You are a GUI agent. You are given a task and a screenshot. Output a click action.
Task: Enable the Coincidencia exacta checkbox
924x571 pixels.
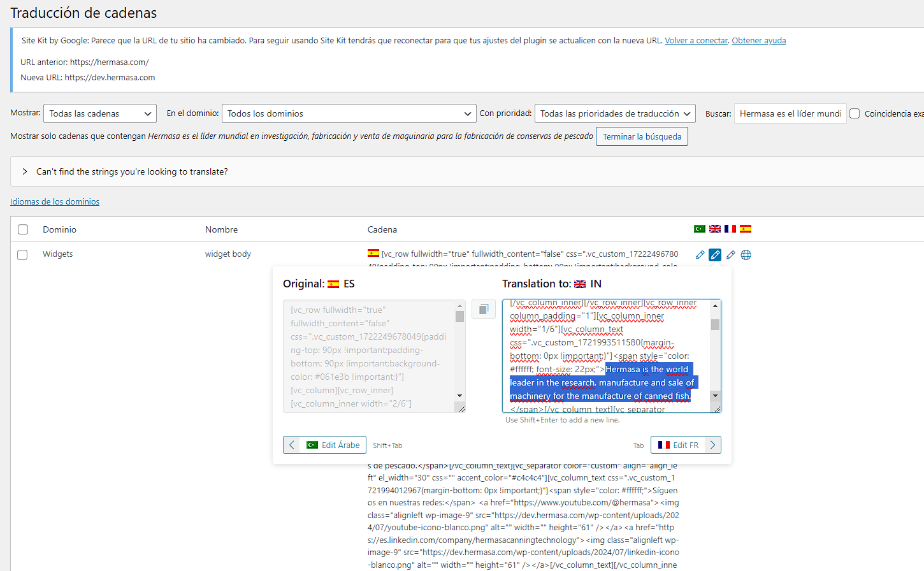coord(855,113)
